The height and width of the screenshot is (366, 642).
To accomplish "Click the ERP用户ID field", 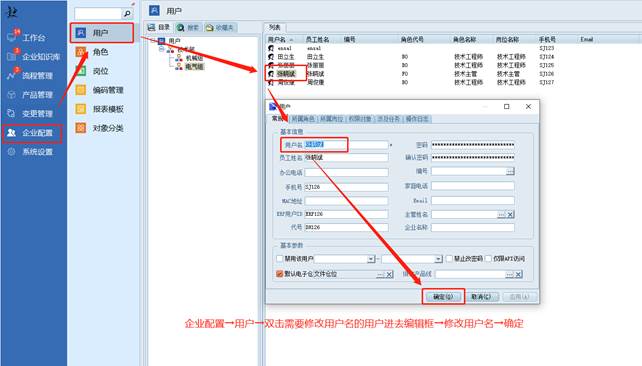I will (346, 214).
